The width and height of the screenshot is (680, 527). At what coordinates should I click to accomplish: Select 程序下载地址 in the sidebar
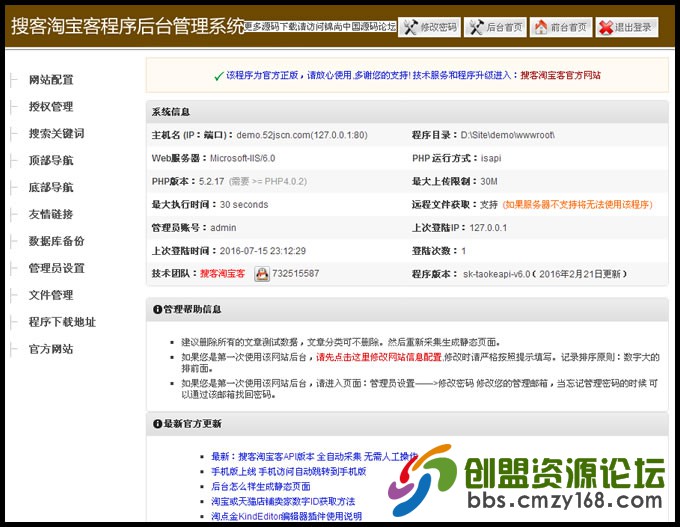tap(62, 322)
